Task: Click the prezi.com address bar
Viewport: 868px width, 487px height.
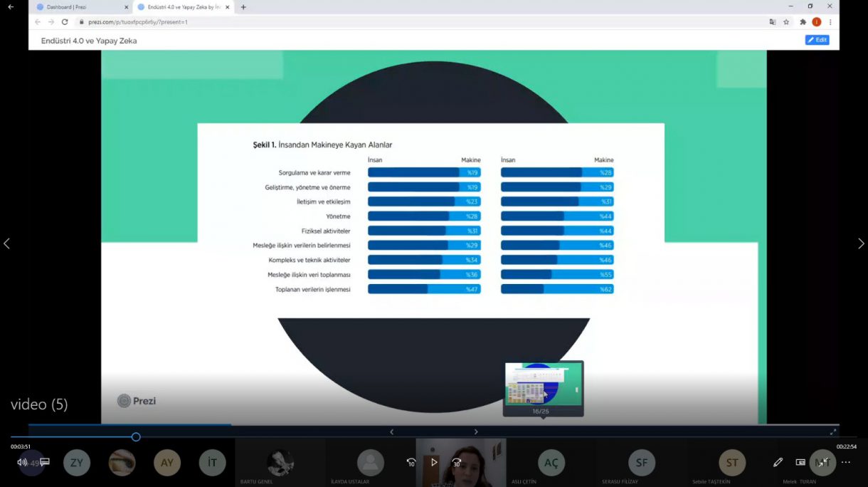Action: 420,22
